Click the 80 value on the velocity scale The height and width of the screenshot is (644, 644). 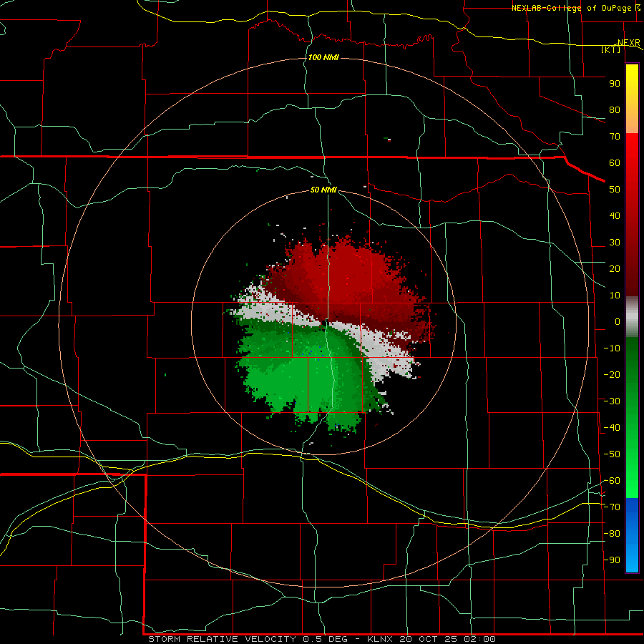[615, 109]
